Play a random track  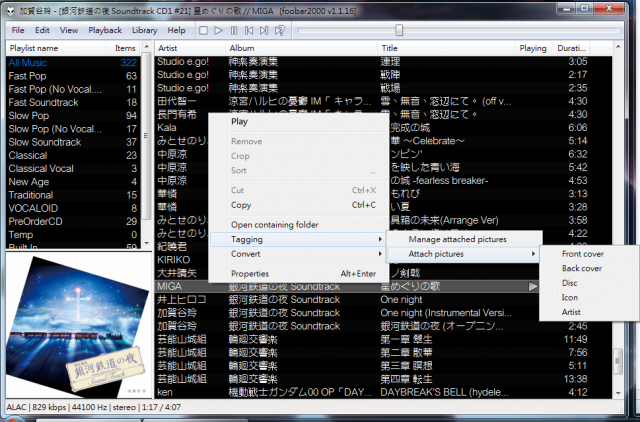click(280, 31)
